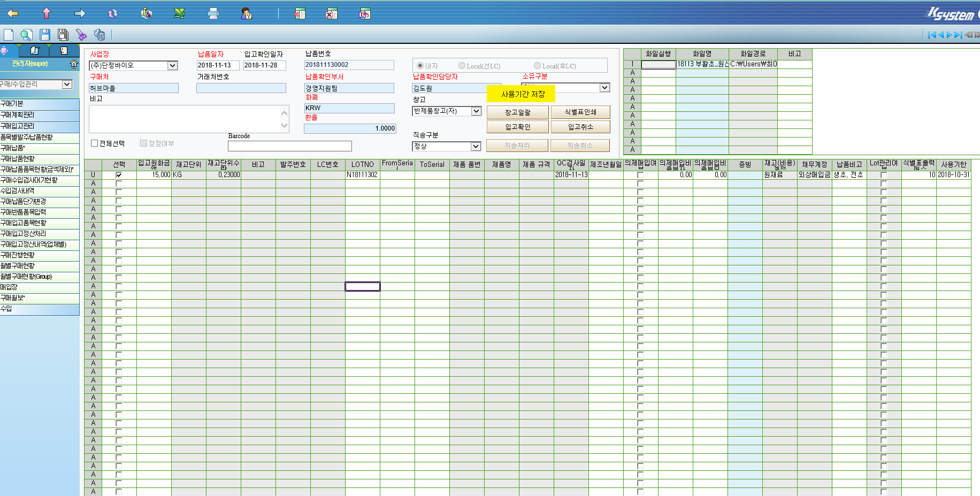Viewport: 980px width, 496px height.
Task: Open 매입장 in sidebar menu
Action: 40,287
